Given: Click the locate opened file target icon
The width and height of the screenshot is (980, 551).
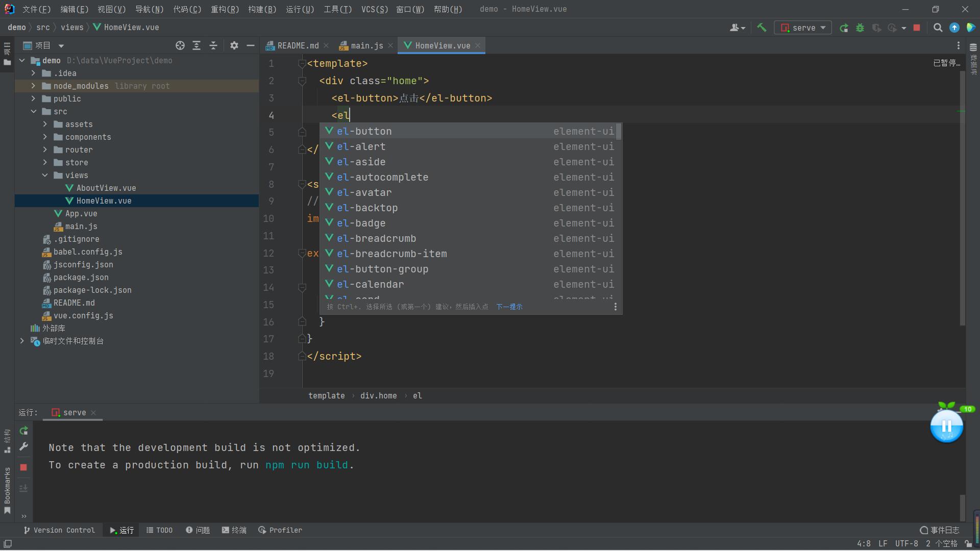Looking at the screenshot, I should [x=180, y=45].
